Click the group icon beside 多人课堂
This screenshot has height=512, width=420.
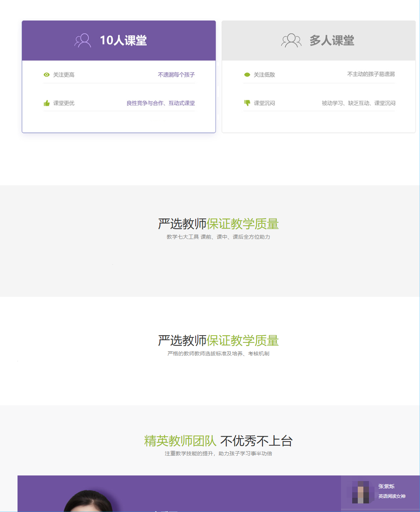point(291,40)
